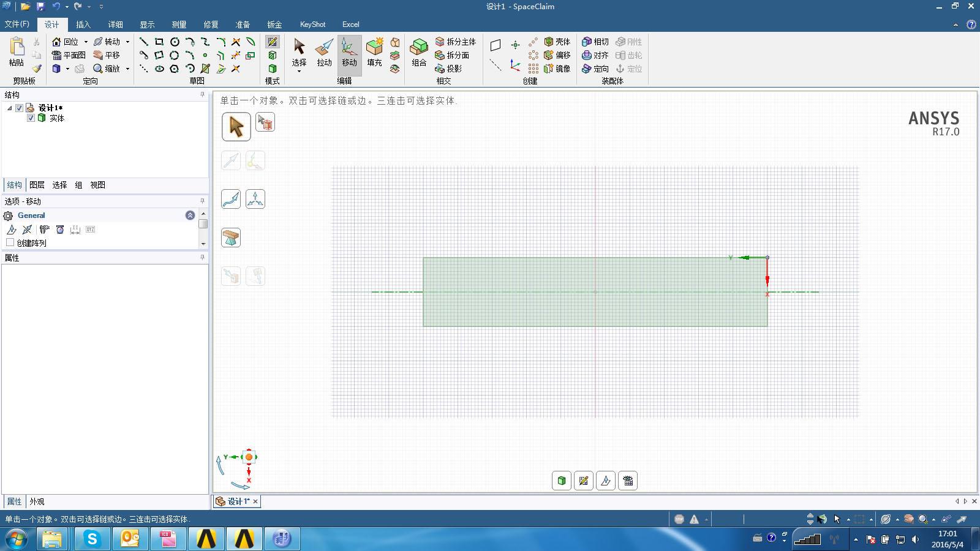Enable the 创建阵列 checkbox
The image size is (980, 551).
[x=10, y=242]
